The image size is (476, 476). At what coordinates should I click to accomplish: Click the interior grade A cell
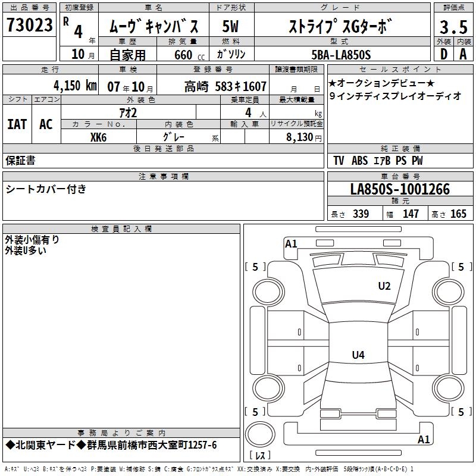click(463, 54)
